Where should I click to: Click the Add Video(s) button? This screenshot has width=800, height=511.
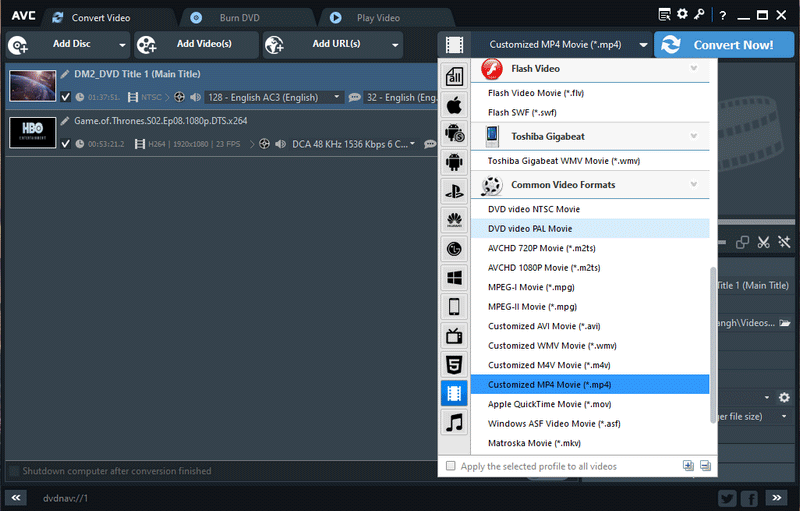pyautogui.click(x=196, y=45)
